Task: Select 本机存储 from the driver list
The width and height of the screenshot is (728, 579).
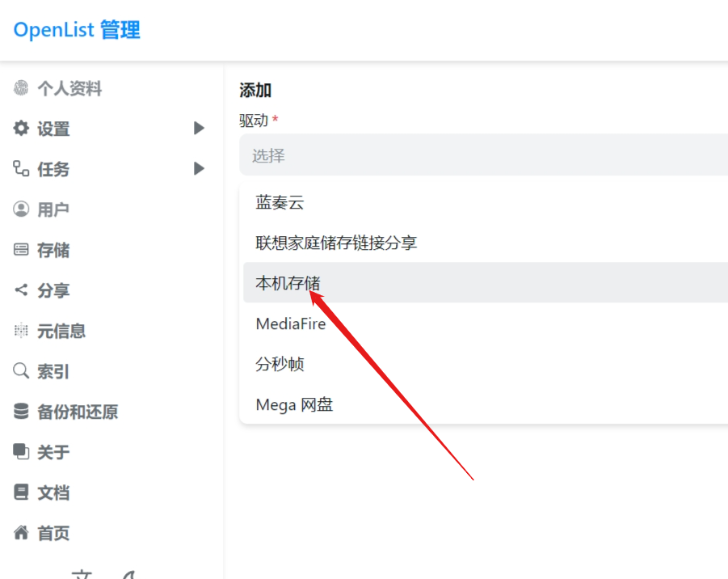Action: [288, 283]
